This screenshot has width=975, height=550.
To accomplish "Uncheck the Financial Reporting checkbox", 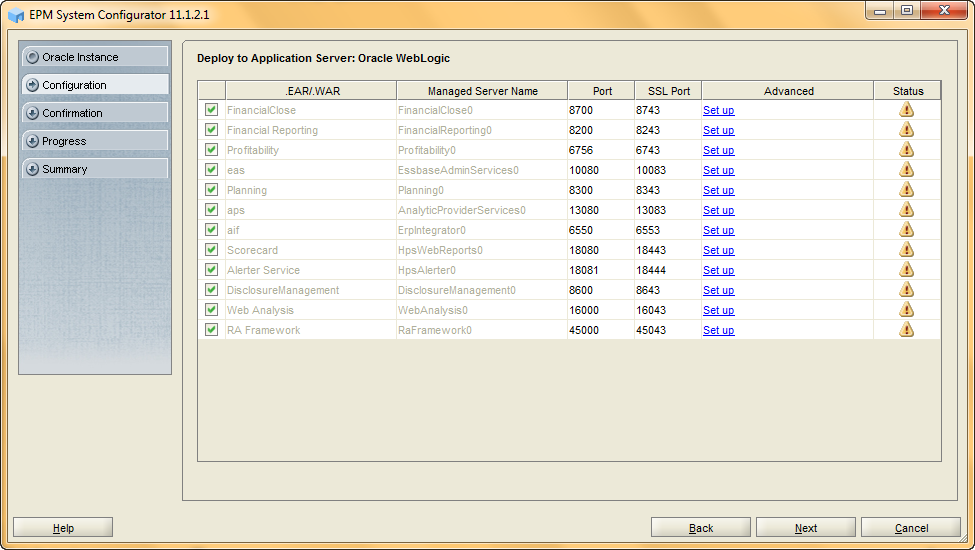I will 211,130.
